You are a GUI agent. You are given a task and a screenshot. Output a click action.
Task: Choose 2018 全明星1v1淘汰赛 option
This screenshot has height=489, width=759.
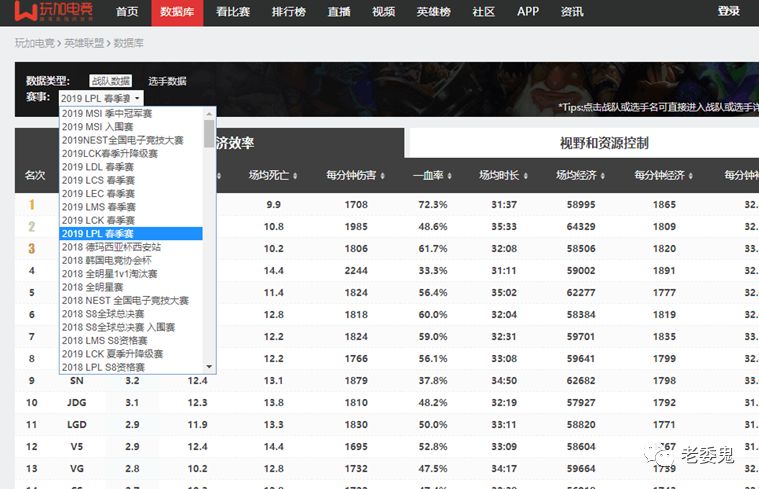coord(131,274)
